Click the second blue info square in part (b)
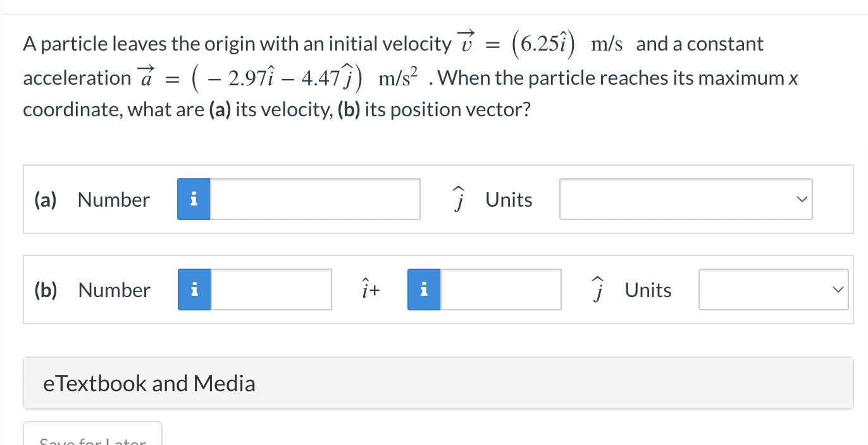 point(424,290)
